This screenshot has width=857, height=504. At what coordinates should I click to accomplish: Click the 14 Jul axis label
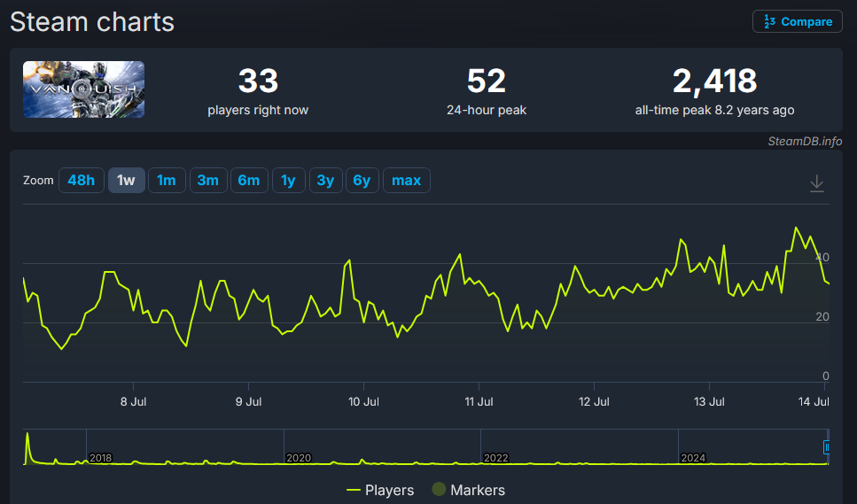point(814,402)
